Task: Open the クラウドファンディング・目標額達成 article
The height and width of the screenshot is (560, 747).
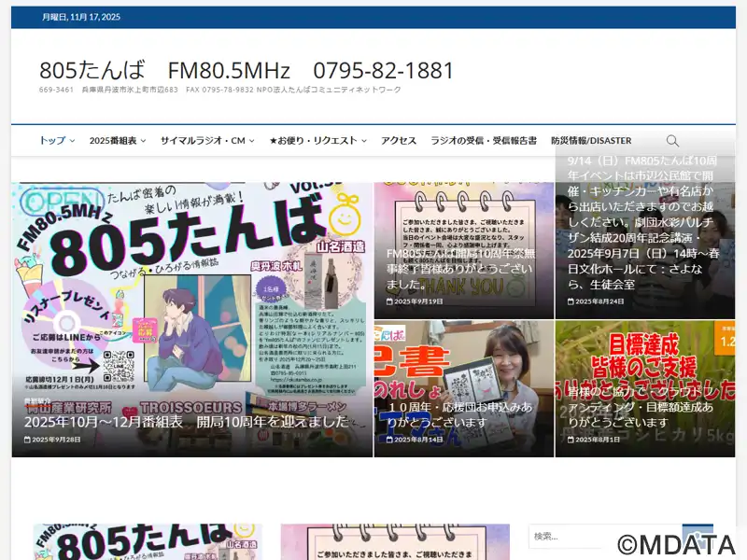Action: (641, 407)
